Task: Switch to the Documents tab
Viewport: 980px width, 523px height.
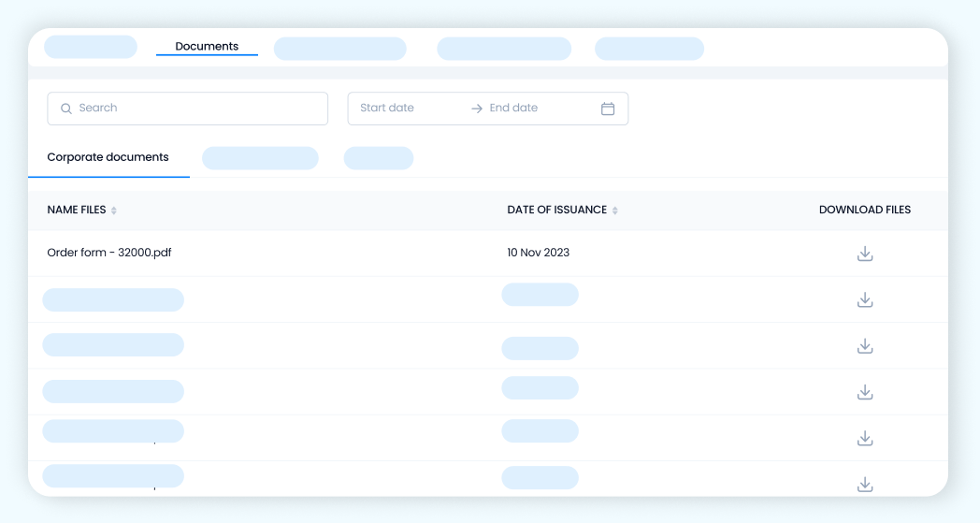Action: click(207, 46)
